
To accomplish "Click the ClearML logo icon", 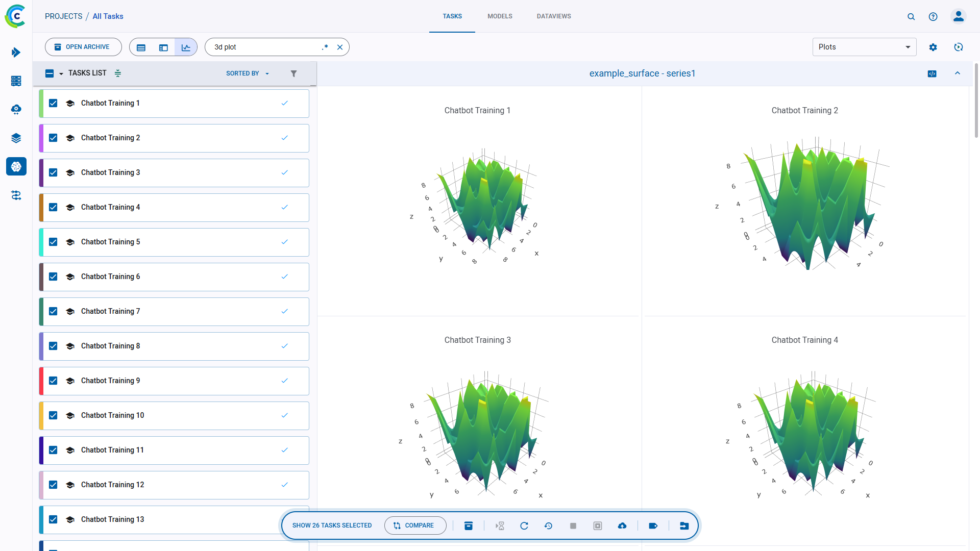I will click(x=15, y=16).
